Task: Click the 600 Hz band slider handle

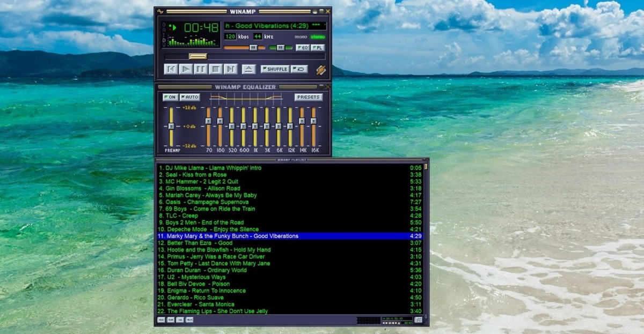Action: coord(244,127)
